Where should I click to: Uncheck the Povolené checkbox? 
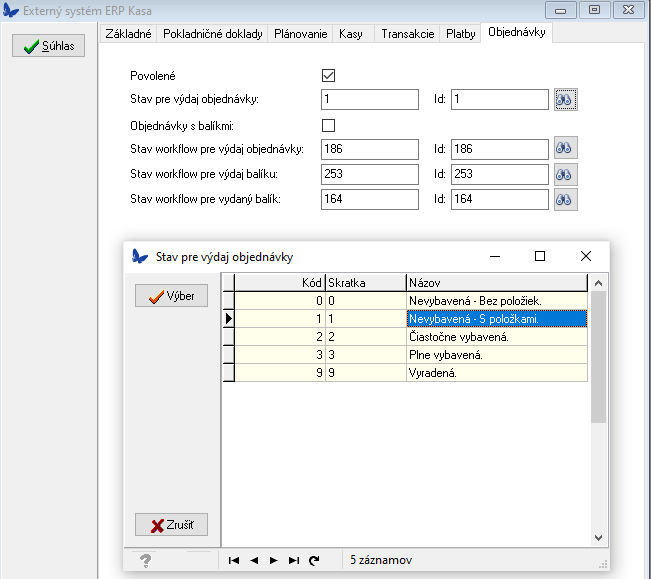(x=328, y=75)
